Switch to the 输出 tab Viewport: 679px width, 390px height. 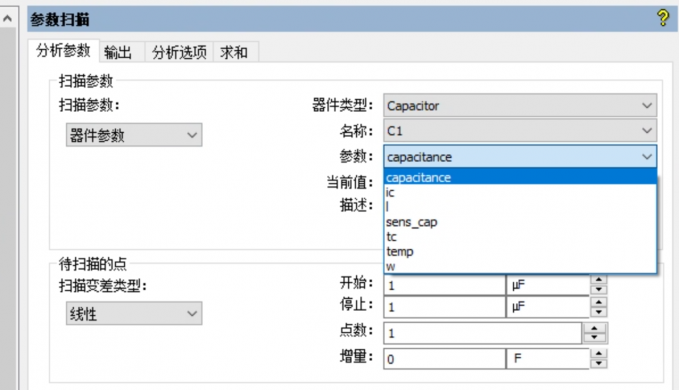click(118, 52)
